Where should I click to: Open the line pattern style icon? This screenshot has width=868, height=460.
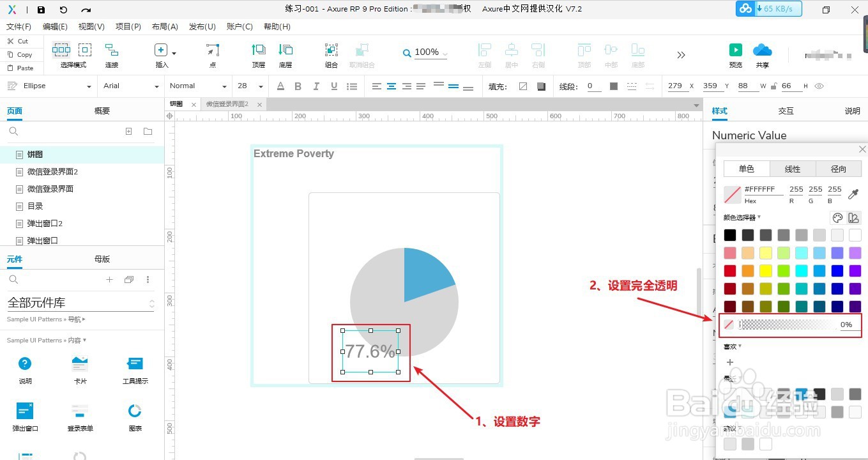[632, 86]
